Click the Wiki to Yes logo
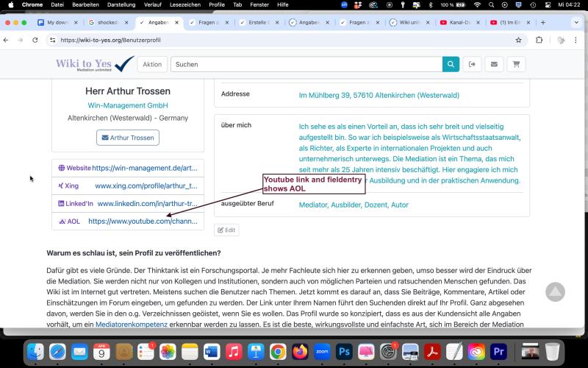The width and height of the screenshot is (588, 368). click(95, 64)
